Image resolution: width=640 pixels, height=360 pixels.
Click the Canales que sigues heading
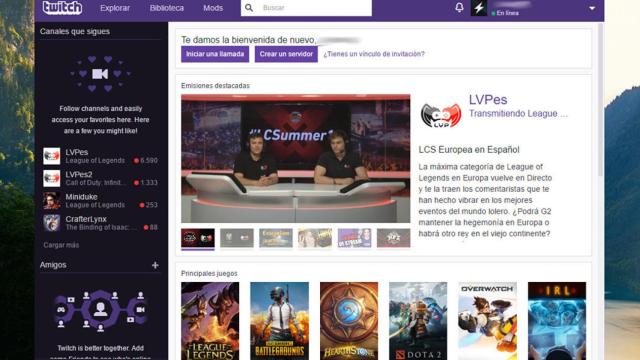click(x=75, y=31)
